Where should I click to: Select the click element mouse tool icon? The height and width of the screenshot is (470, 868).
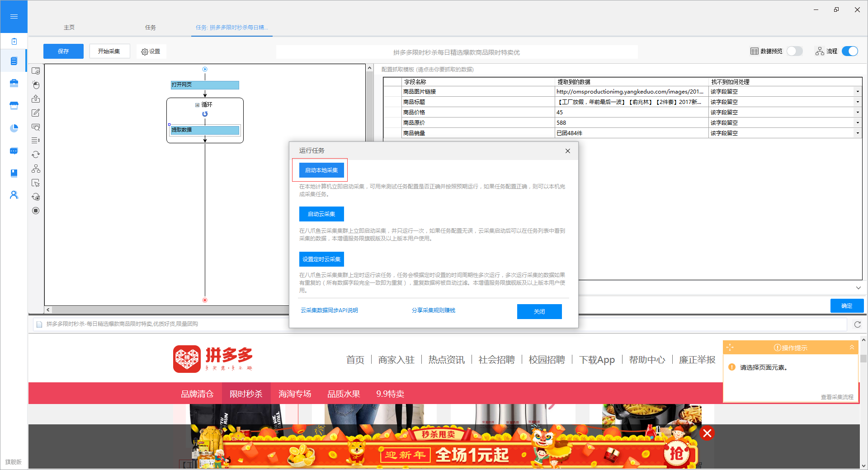(x=36, y=85)
